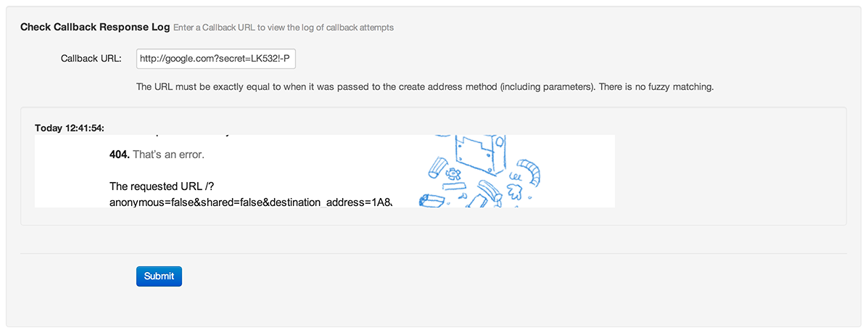
Task: Click the box-shaped piece at bottom left of sketch
Action: (431, 200)
